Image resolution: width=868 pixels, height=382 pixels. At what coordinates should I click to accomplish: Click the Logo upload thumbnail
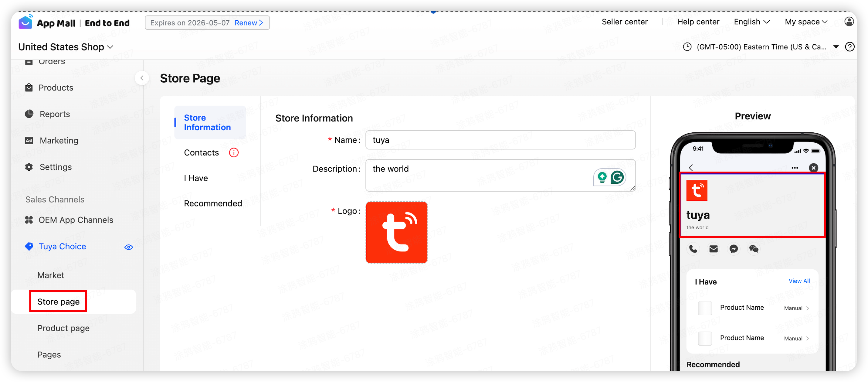pyautogui.click(x=397, y=232)
